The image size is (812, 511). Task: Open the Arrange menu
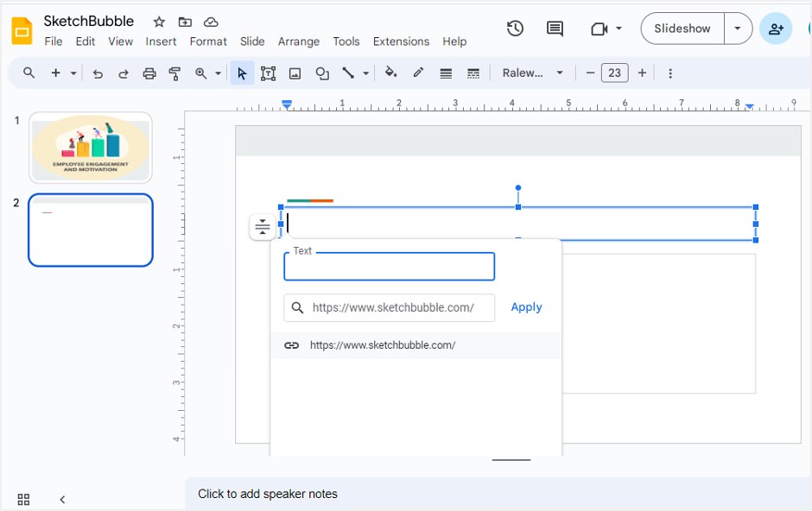coord(298,41)
